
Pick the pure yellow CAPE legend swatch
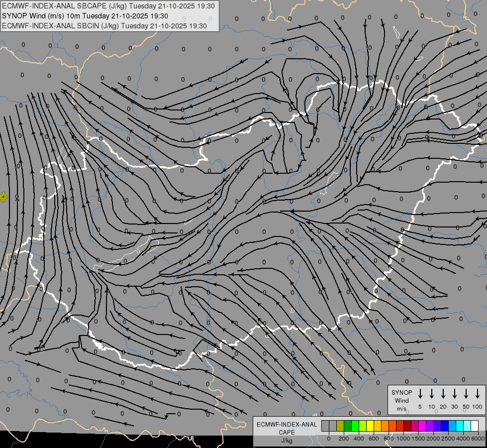[x=370, y=426]
